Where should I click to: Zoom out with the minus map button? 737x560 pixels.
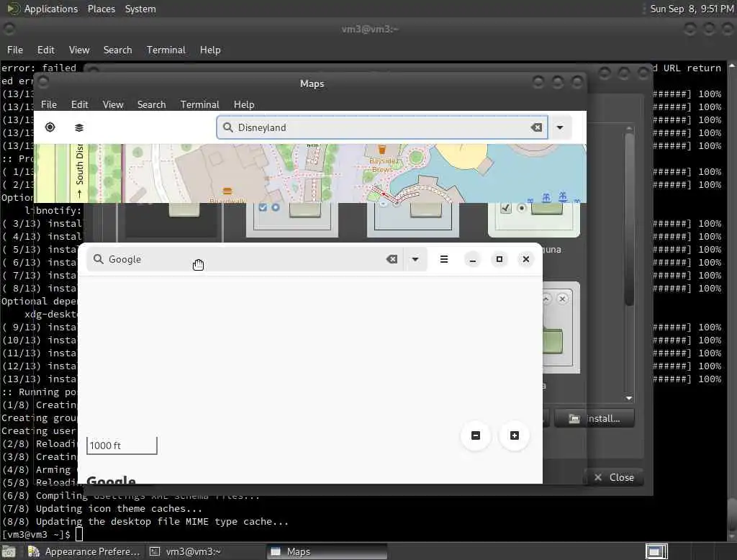coord(476,435)
